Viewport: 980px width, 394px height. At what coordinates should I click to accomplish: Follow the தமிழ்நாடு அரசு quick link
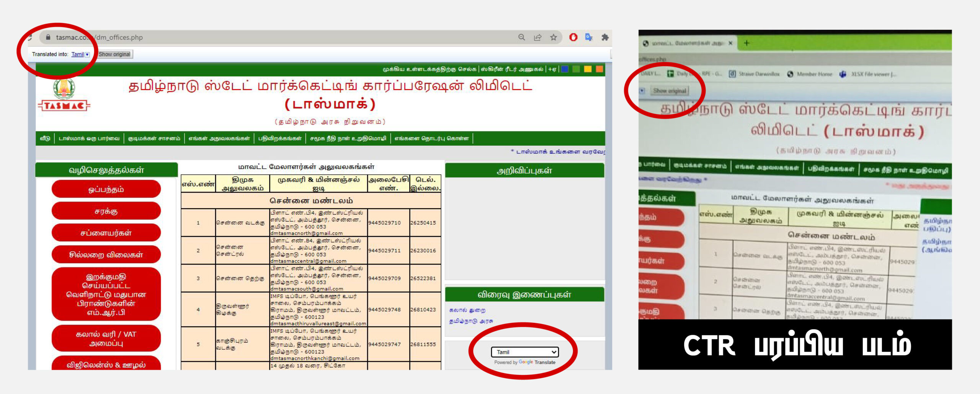tap(471, 321)
